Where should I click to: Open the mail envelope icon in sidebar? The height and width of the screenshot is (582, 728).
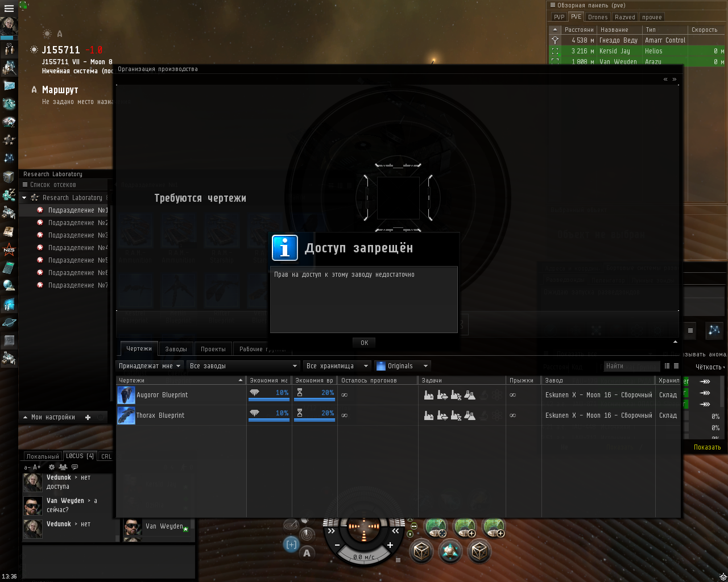9,86
